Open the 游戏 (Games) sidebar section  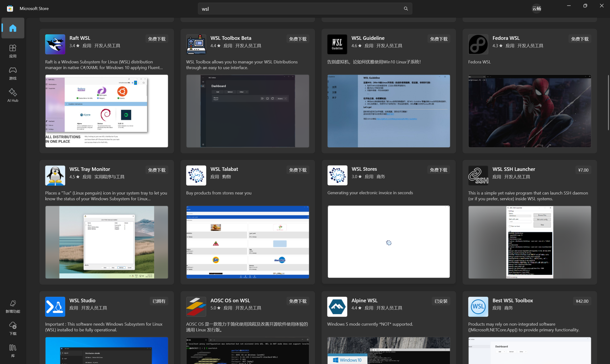click(x=13, y=73)
